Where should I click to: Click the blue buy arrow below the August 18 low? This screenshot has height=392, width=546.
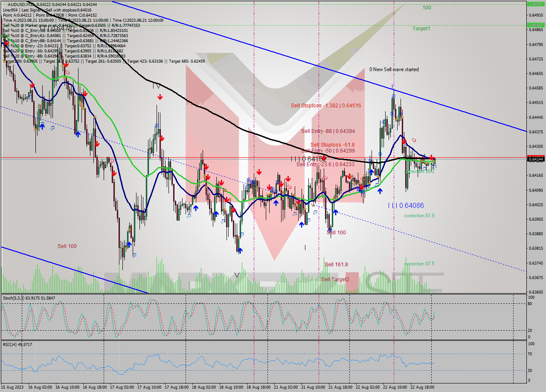pos(240,251)
